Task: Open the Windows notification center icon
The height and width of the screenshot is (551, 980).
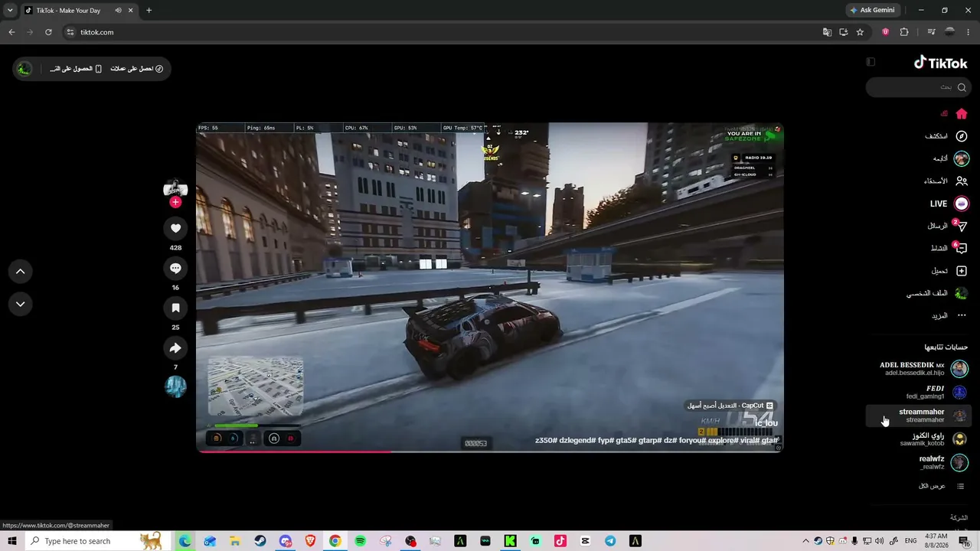Action: [x=964, y=541]
